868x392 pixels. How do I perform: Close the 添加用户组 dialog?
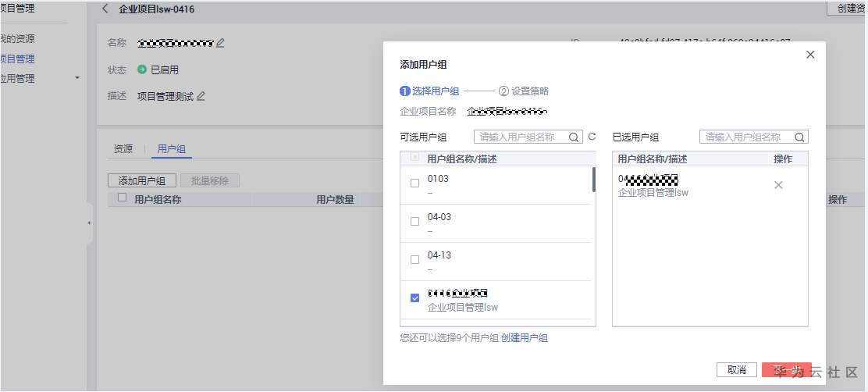click(810, 55)
